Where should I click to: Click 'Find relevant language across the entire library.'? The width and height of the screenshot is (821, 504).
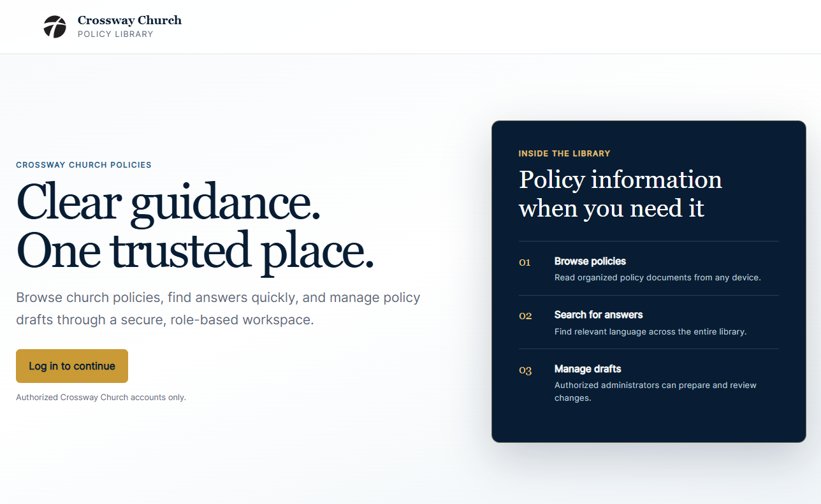coord(650,332)
